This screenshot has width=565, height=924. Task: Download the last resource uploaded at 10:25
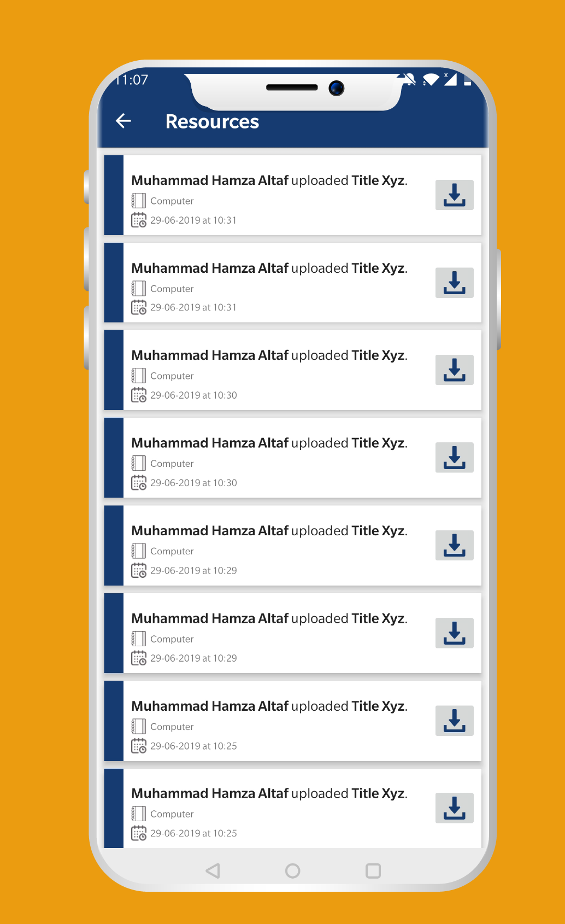point(454,808)
